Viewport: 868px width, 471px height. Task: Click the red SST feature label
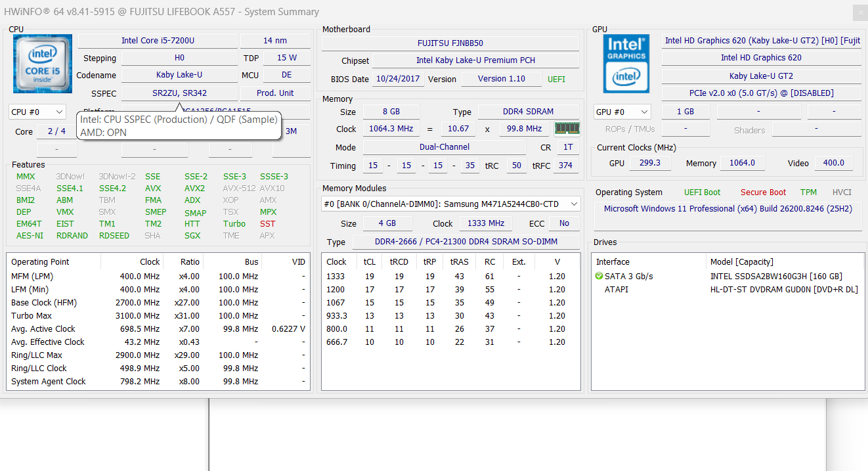[x=267, y=223]
